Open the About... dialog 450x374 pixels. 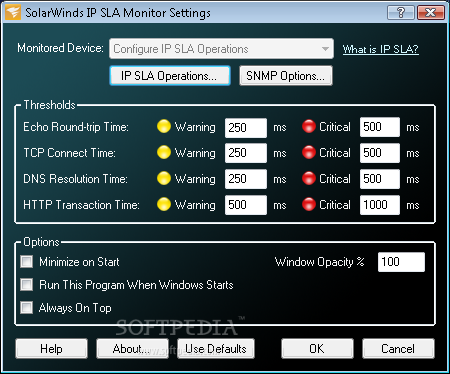(132, 349)
